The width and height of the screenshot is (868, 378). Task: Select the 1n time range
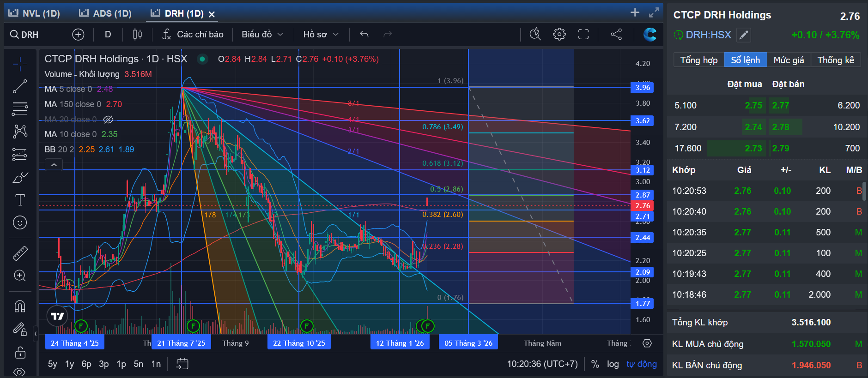[x=156, y=364]
